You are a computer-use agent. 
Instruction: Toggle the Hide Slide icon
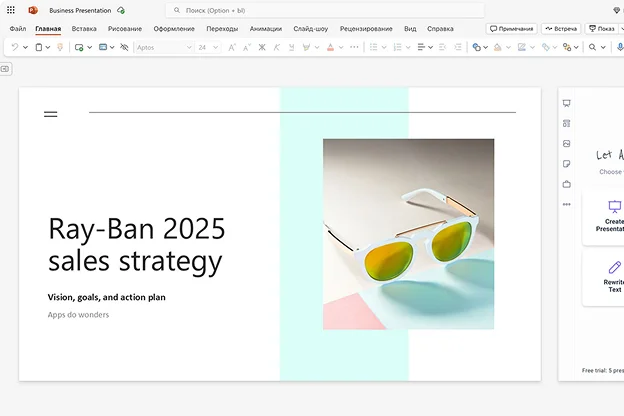pos(124,47)
